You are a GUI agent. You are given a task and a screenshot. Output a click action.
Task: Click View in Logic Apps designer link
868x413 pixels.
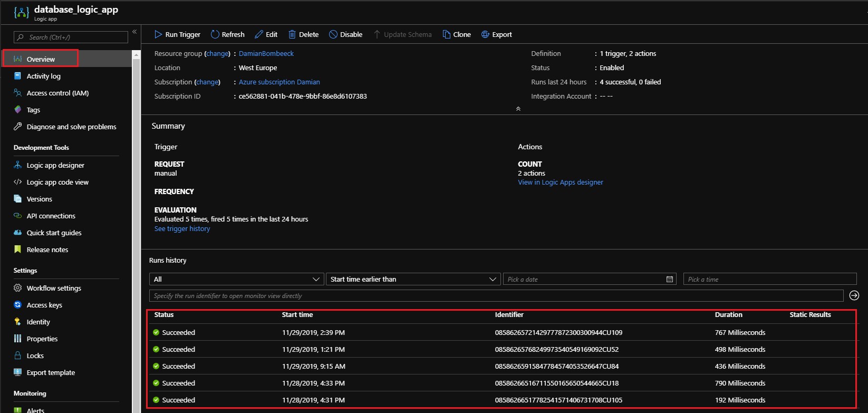pyautogui.click(x=561, y=182)
